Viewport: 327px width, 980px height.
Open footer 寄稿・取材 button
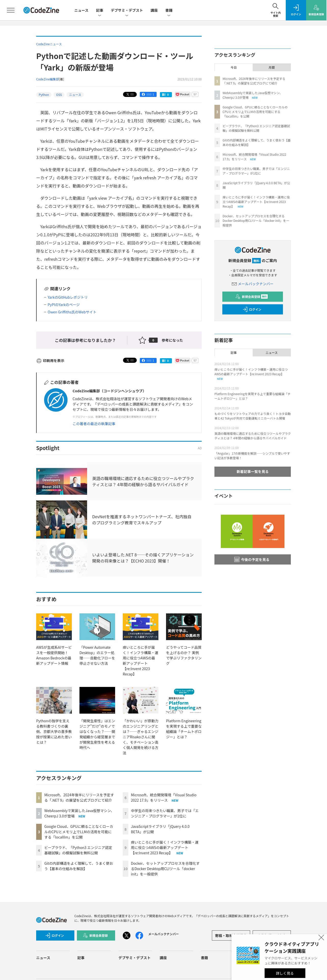click(x=231, y=935)
